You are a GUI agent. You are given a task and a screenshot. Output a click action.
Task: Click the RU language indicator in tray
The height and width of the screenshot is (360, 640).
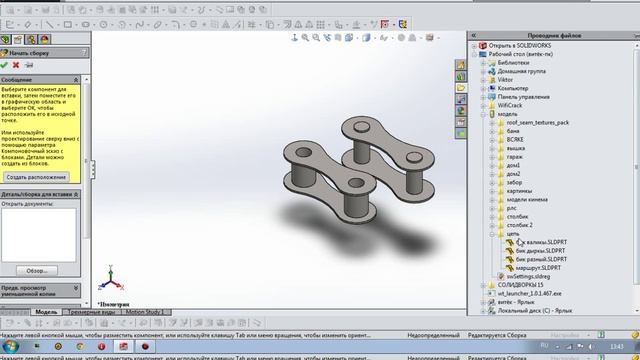(544, 345)
